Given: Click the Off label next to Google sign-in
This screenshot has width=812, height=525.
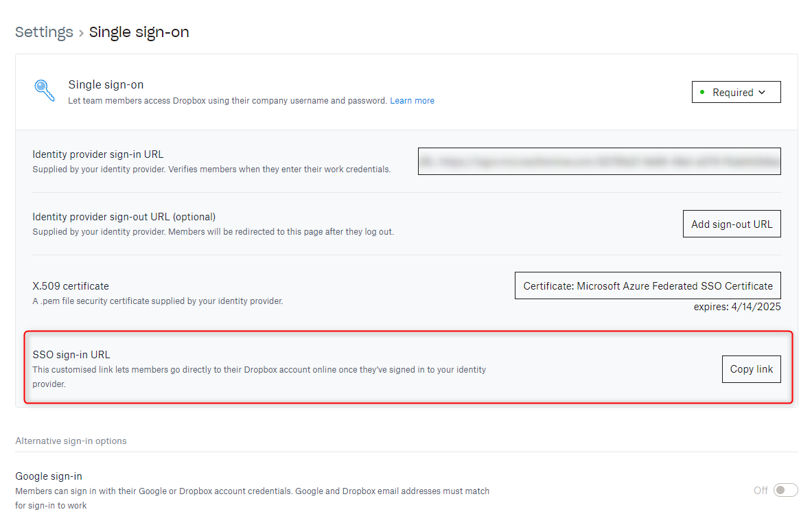Looking at the screenshot, I should coord(761,490).
